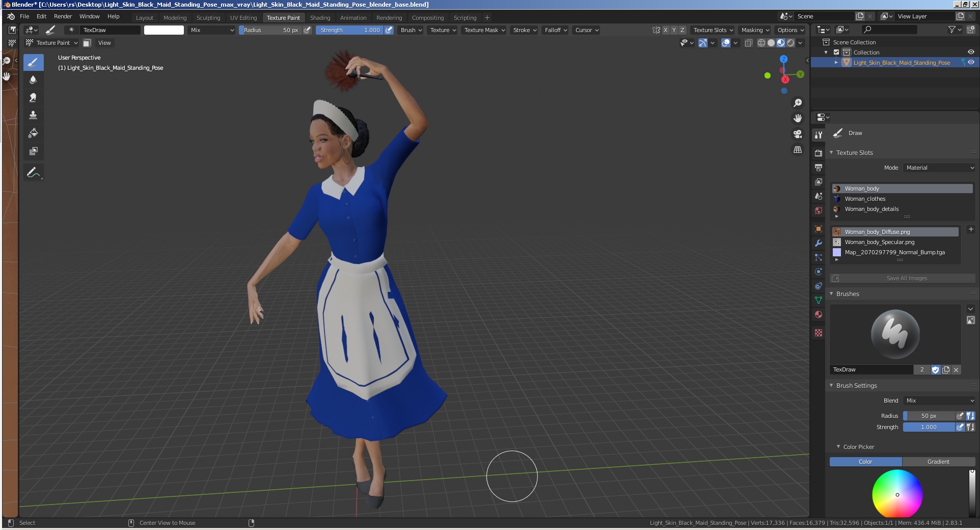Open the Render menu
The width and height of the screenshot is (980, 530).
63,16
